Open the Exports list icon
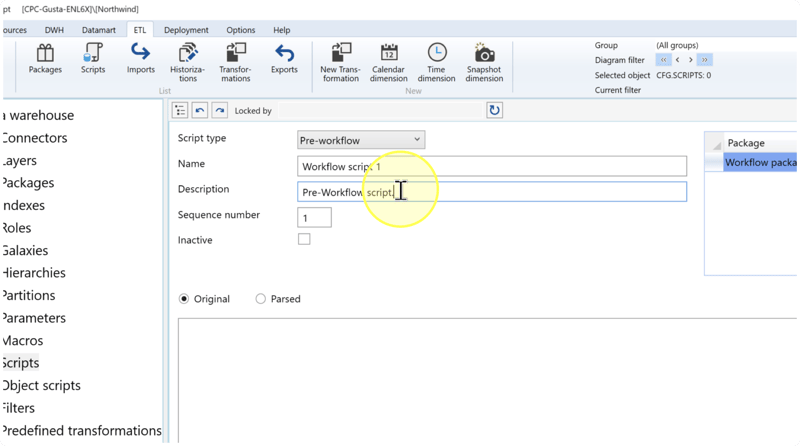 point(284,59)
